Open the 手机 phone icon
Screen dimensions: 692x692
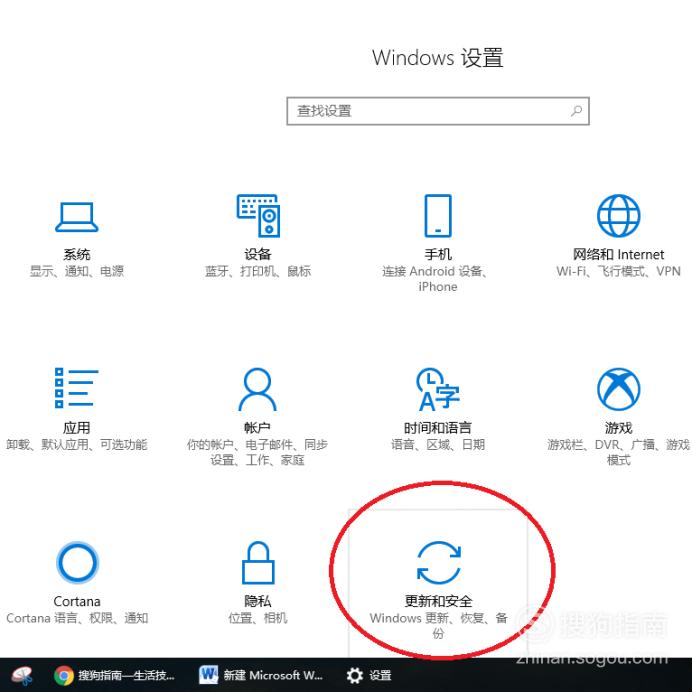[x=438, y=215]
